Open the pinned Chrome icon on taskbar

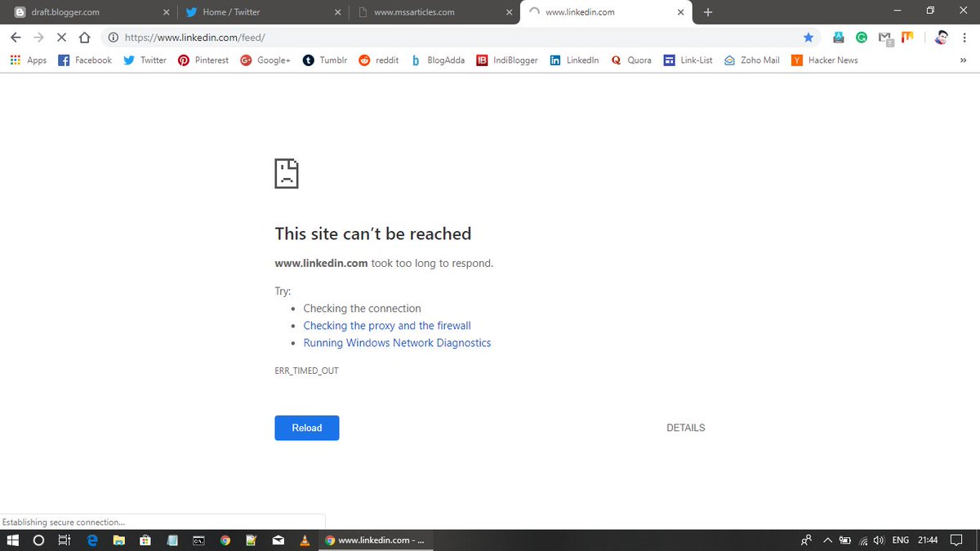click(x=225, y=540)
